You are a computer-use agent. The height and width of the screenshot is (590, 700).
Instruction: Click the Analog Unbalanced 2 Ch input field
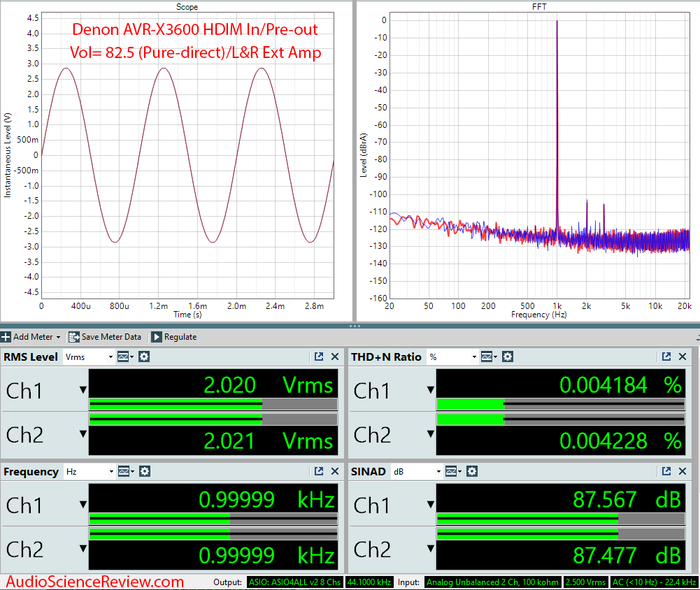coord(492,582)
